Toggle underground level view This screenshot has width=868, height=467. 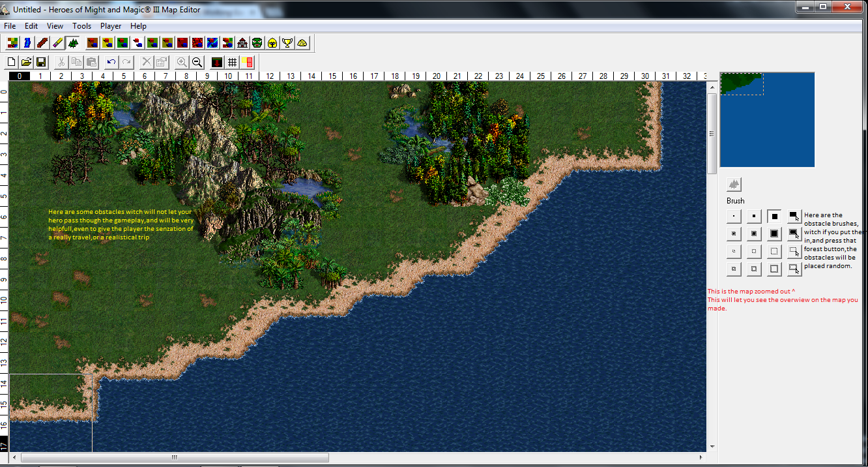[x=217, y=62]
